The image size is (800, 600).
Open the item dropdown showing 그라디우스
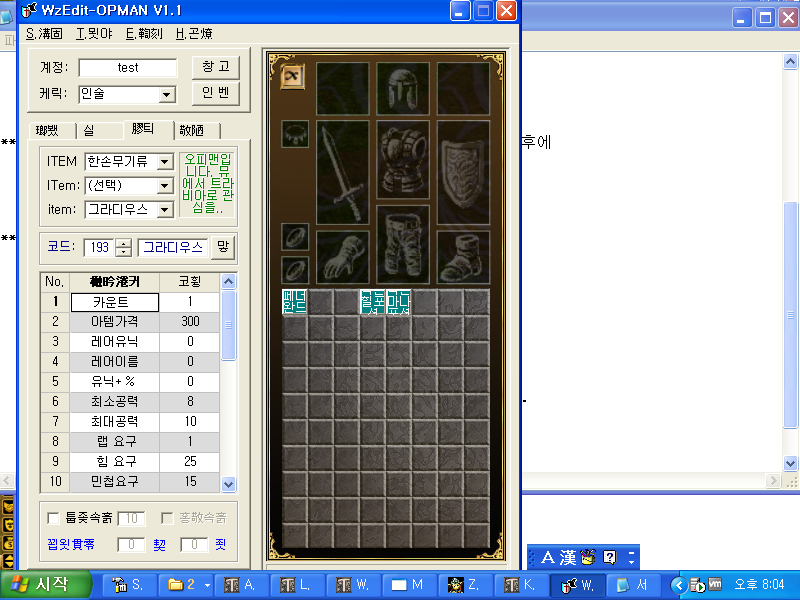(164, 210)
